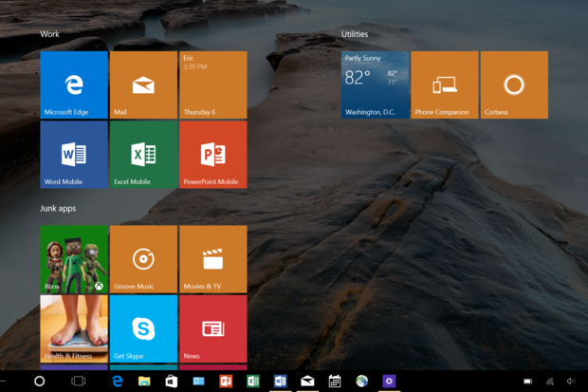Open the Store from the taskbar

(x=172, y=382)
